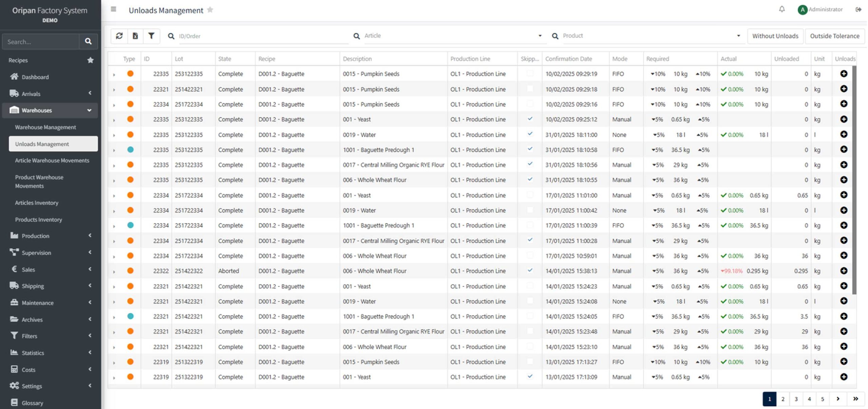Toggle Skipped checkbox on row 17/01/2025 11:00:28

tap(530, 240)
